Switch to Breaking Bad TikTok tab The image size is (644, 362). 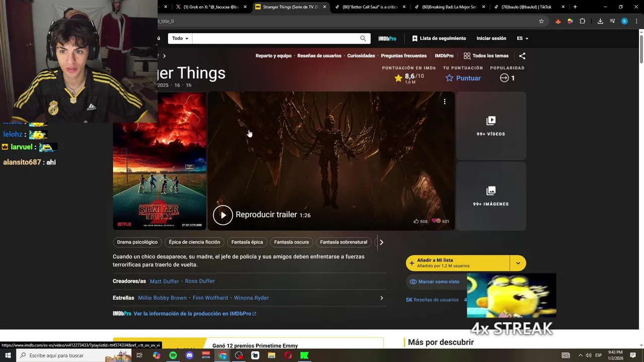coord(449,7)
